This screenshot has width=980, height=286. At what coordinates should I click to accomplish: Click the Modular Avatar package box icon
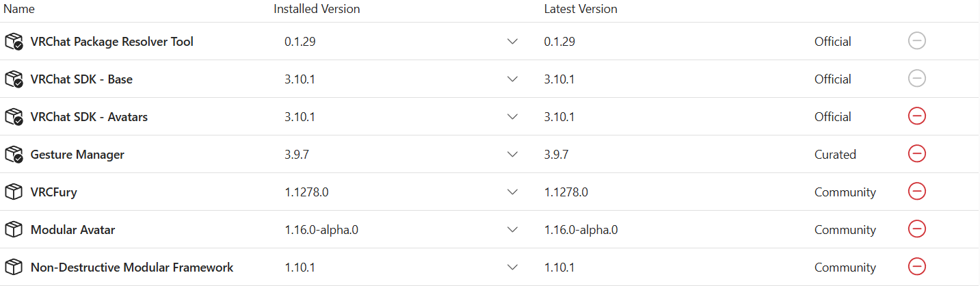click(x=14, y=230)
